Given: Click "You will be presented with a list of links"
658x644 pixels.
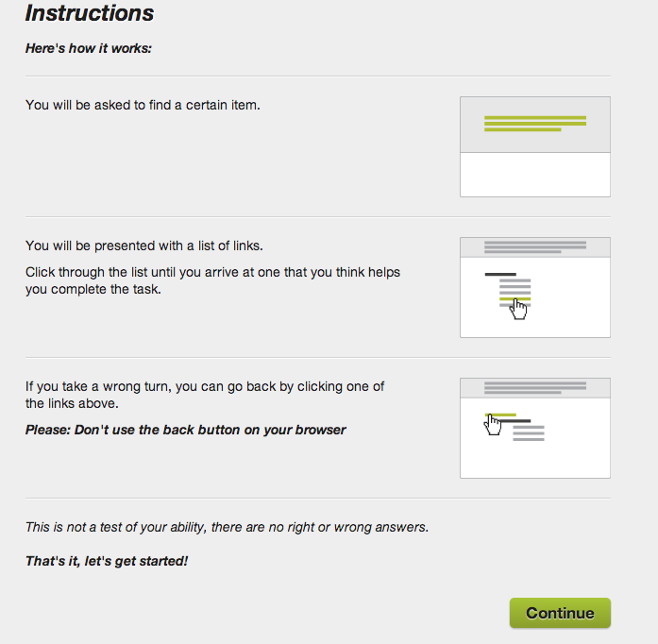Looking at the screenshot, I should [x=143, y=246].
